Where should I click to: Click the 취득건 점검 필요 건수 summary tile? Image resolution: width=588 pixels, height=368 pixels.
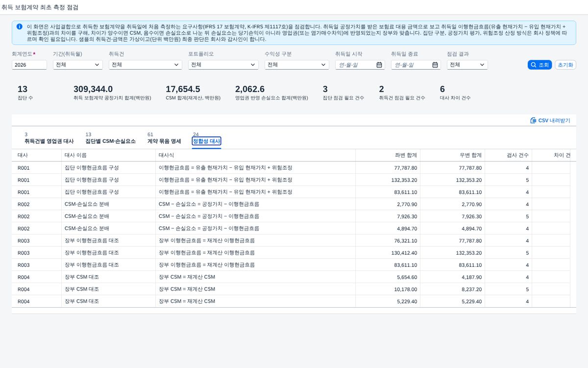(402, 93)
